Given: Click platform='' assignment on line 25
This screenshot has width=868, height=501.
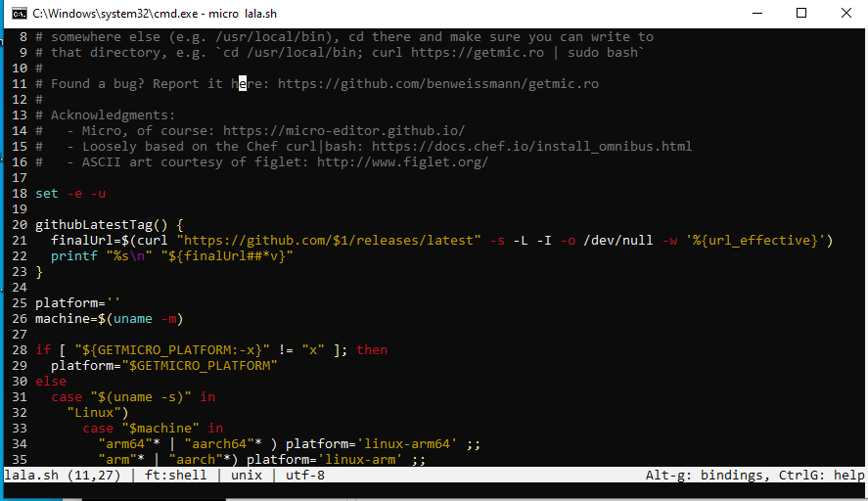Looking at the screenshot, I should 77,302.
